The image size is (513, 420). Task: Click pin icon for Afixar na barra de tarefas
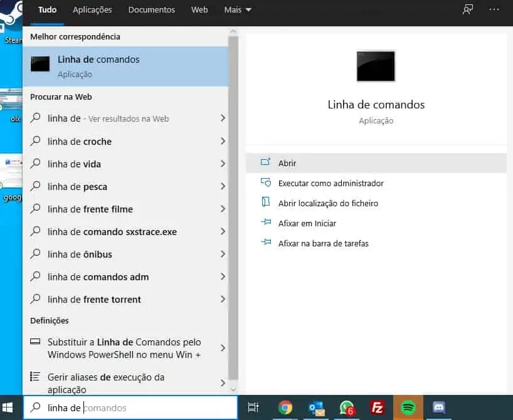tap(266, 242)
